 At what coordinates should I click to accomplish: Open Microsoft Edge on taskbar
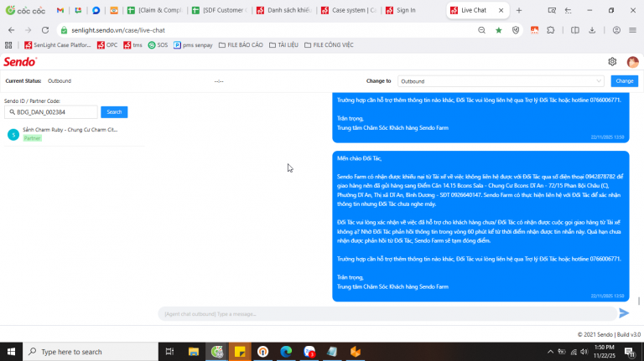[286, 352]
